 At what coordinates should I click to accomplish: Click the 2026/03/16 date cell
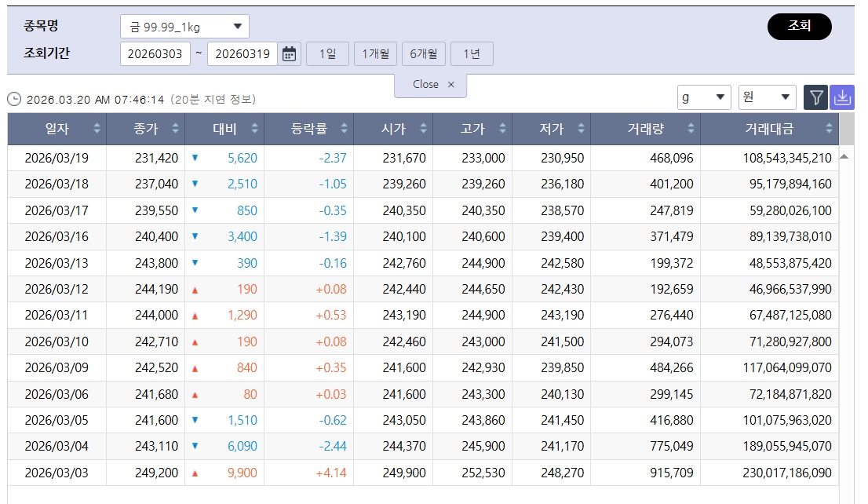pyautogui.click(x=57, y=236)
